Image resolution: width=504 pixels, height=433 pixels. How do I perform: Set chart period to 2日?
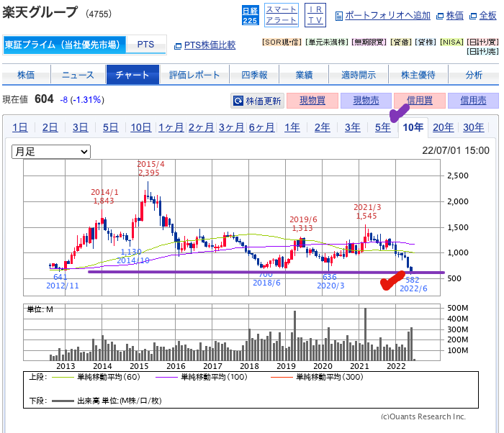pyautogui.click(x=50, y=127)
